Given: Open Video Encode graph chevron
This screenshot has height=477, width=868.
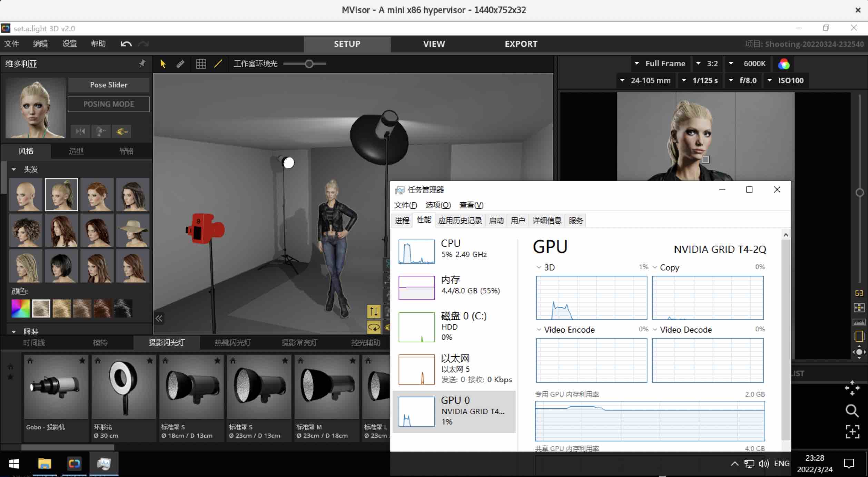Looking at the screenshot, I should point(539,330).
